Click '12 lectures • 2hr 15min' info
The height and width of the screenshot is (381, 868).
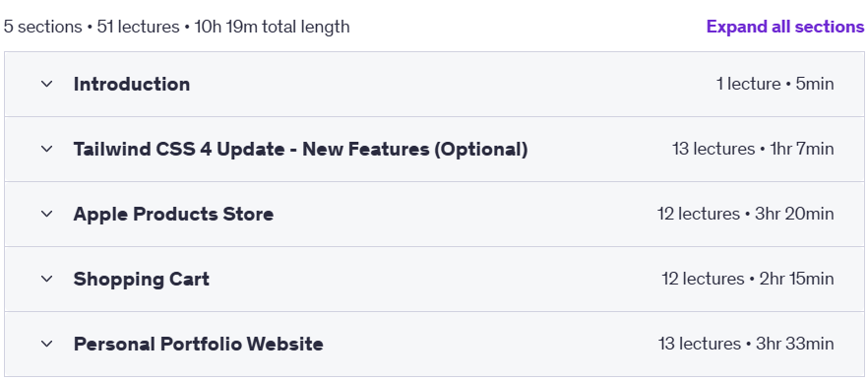[x=747, y=279]
